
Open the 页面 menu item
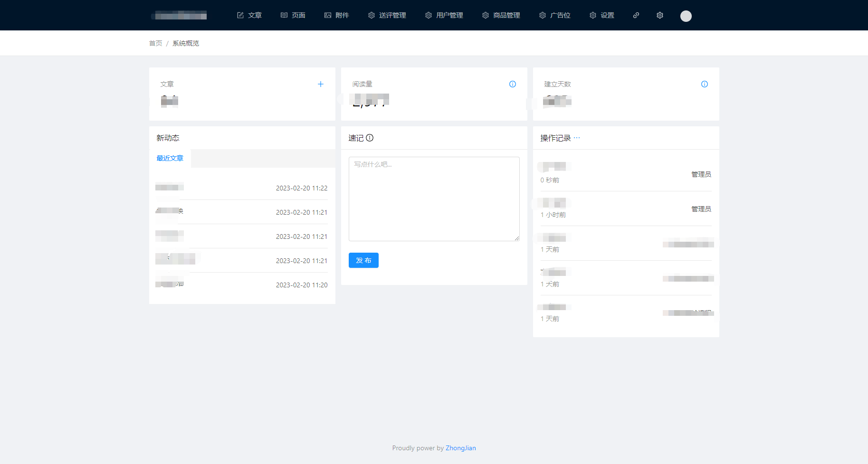[293, 15]
